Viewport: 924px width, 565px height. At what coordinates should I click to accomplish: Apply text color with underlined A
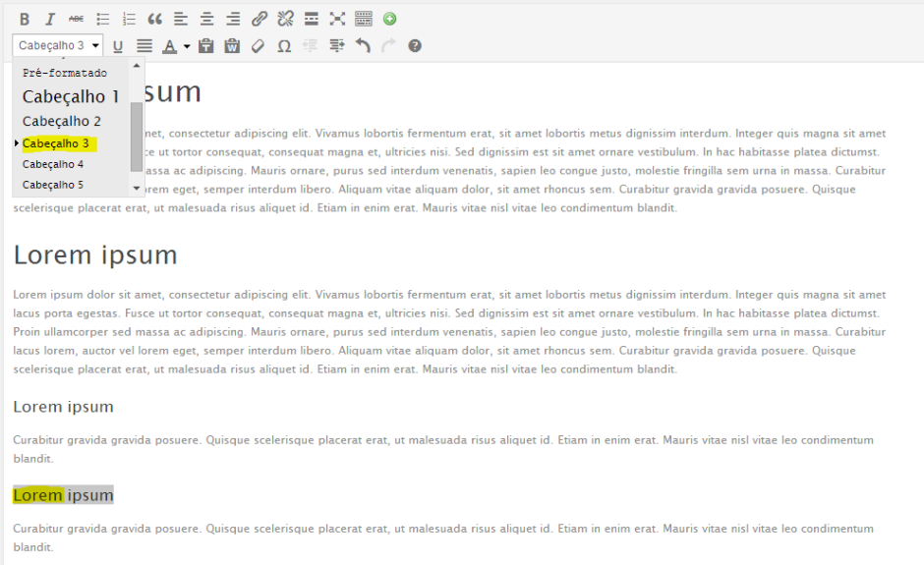coord(169,45)
